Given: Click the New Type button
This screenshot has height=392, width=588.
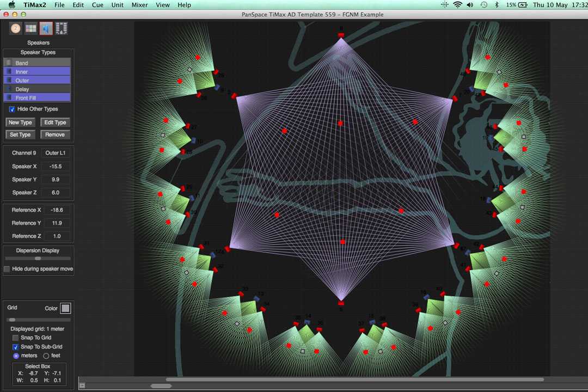Looking at the screenshot, I should 21,122.
